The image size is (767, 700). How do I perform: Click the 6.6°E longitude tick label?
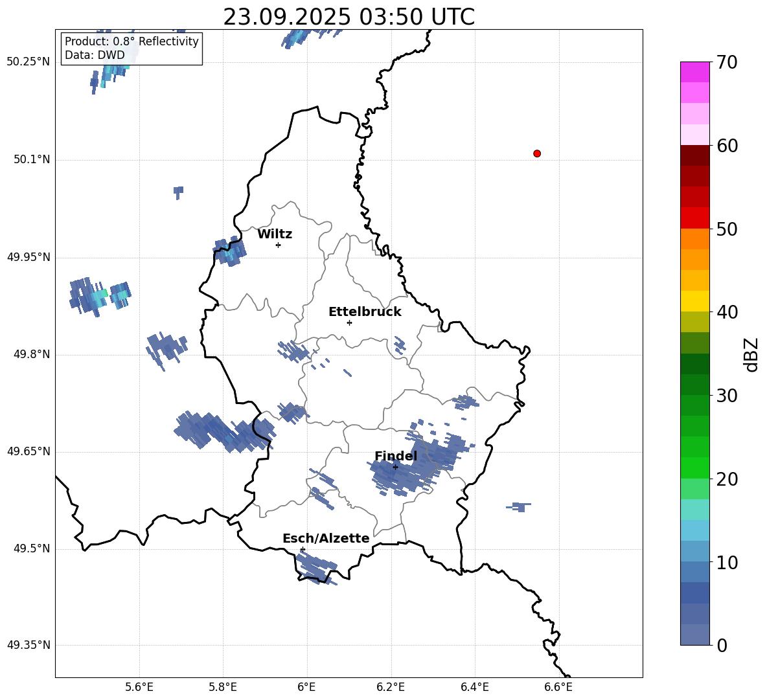558,687
